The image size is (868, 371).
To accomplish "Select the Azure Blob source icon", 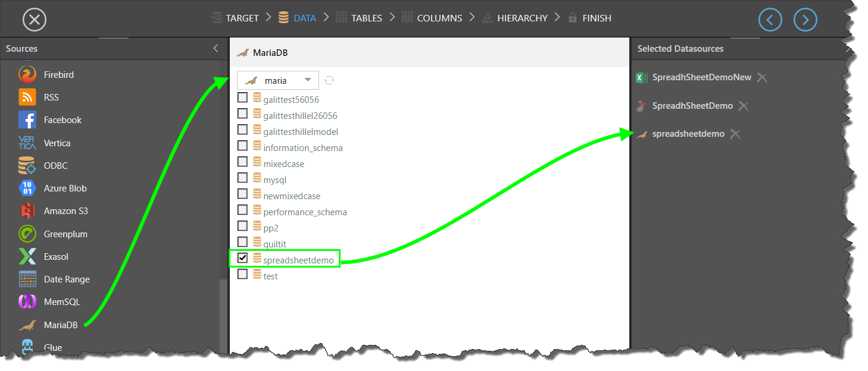I will [27, 188].
